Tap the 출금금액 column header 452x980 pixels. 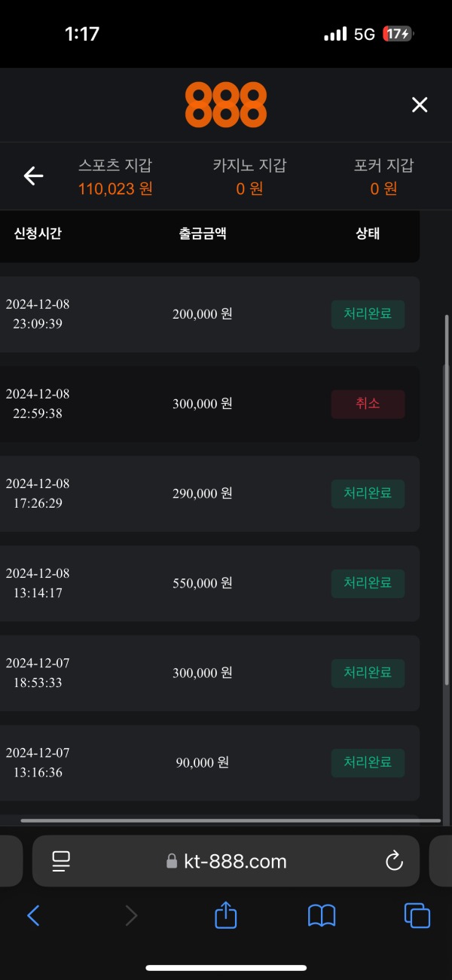coord(202,234)
